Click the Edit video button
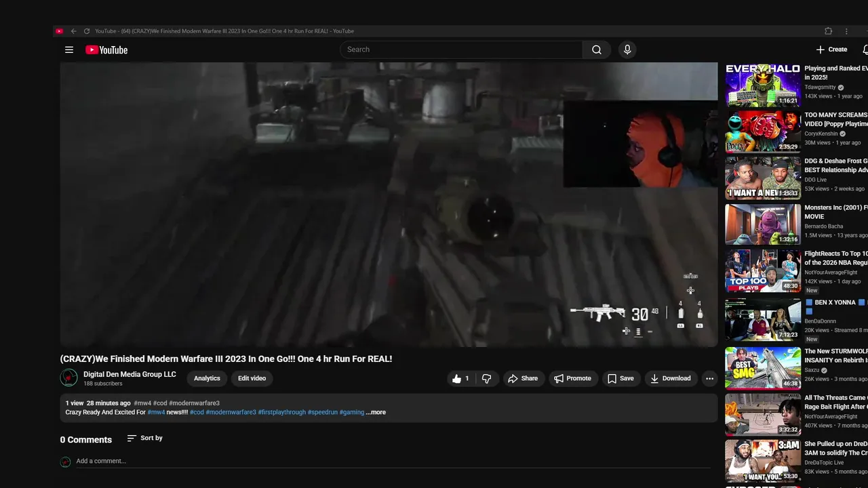Viewport: 868px width, 488px height. [252, 378]
